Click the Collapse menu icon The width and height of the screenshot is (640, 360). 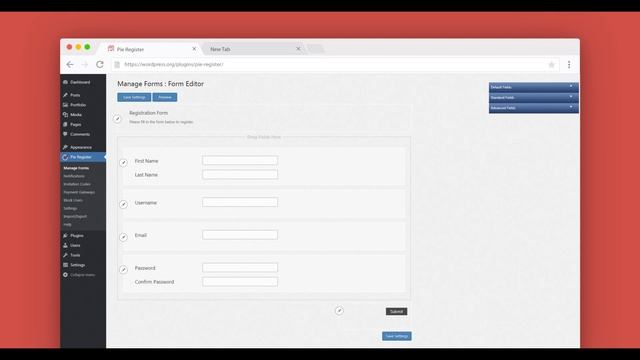click(x=65, y=275)
